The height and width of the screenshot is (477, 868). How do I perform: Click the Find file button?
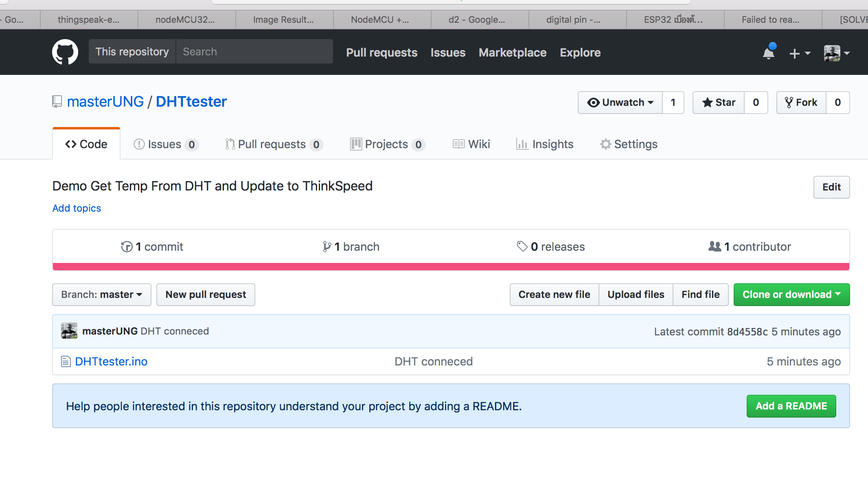tap(701, 295)
